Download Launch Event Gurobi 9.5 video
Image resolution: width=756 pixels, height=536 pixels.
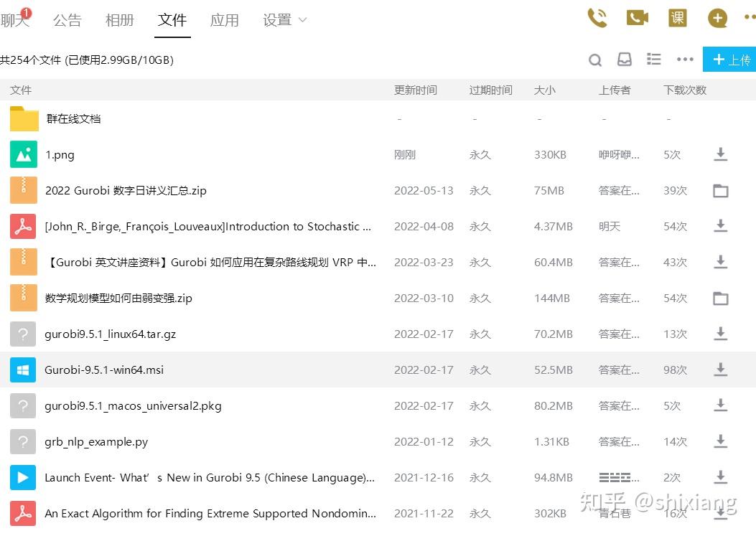pos(720,477)
